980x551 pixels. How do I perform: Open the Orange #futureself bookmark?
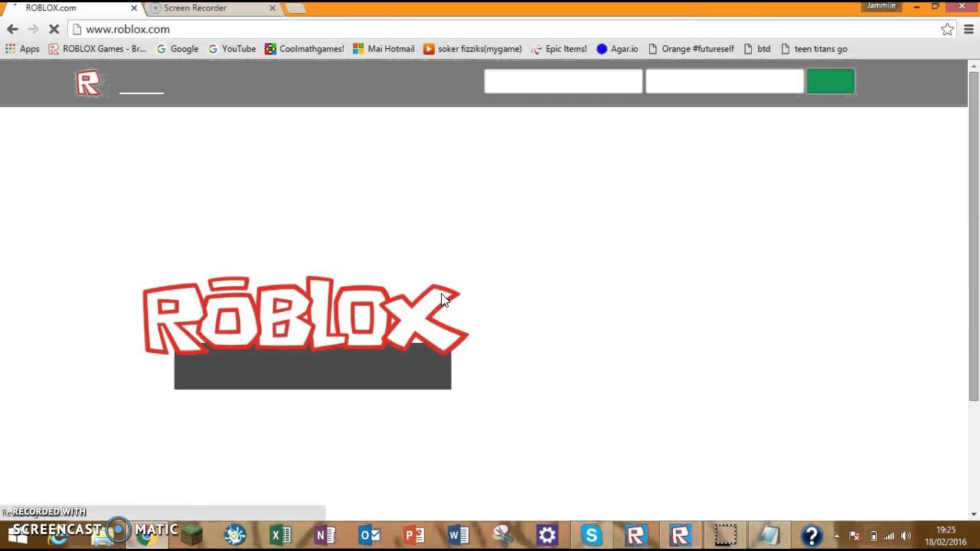pos(691,48)
